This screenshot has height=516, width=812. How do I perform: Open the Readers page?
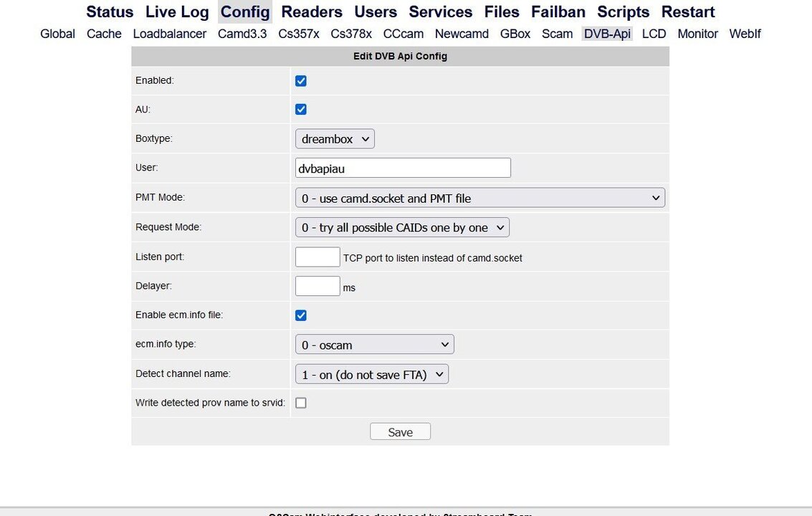point(311,11)
